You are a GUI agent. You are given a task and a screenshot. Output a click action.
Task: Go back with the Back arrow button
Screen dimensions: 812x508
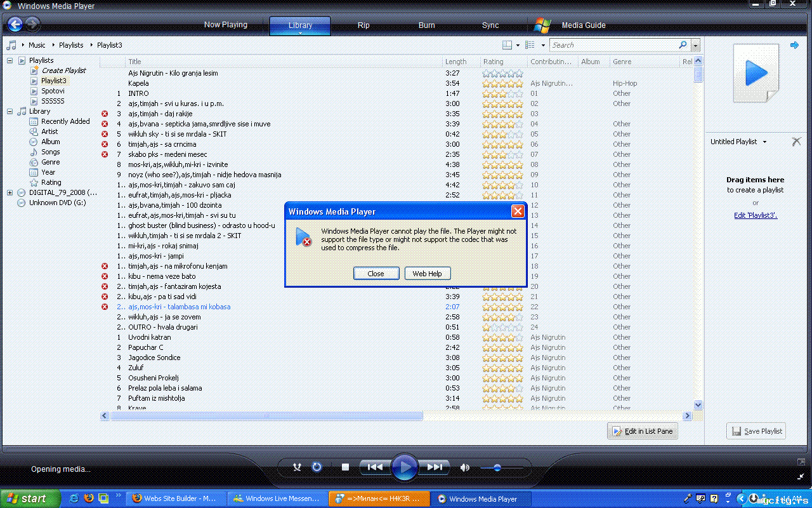point(15,25)
